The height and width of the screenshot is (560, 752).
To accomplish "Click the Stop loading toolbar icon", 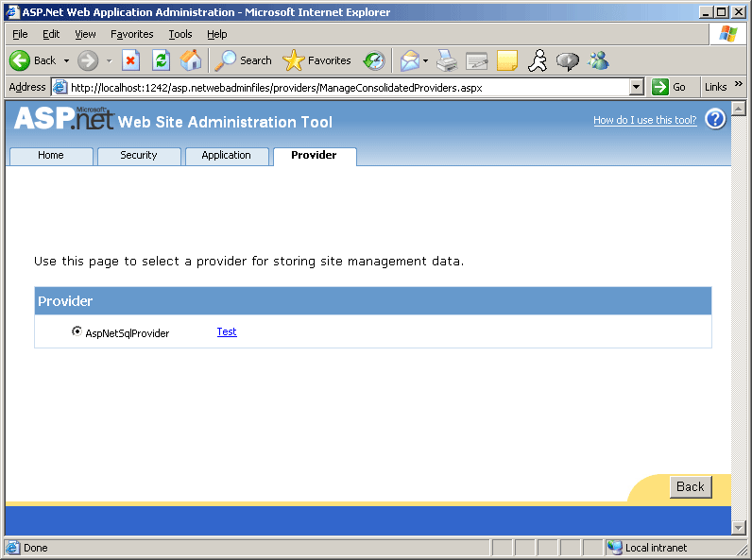I will pyautogui.click(x=130, y=60).
